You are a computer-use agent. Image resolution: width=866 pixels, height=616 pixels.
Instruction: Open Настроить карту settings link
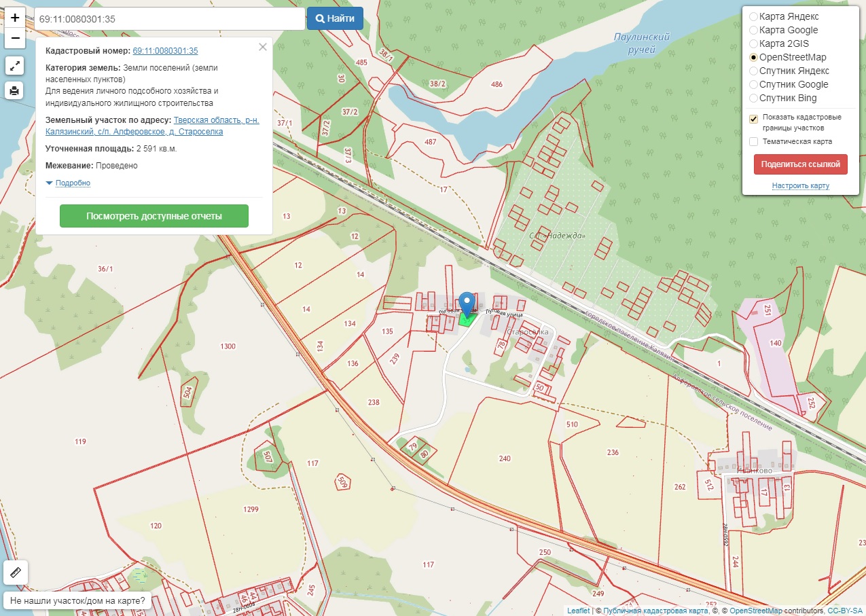point(800,185)
